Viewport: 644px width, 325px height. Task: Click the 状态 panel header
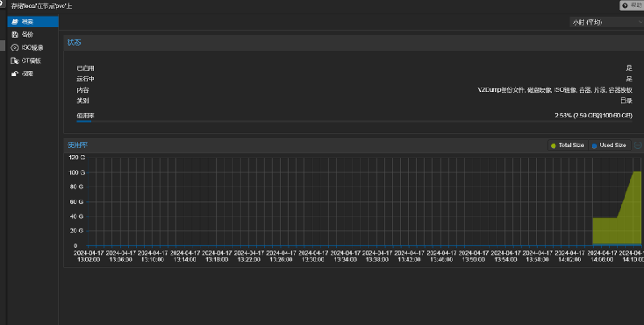click(74, 42)
